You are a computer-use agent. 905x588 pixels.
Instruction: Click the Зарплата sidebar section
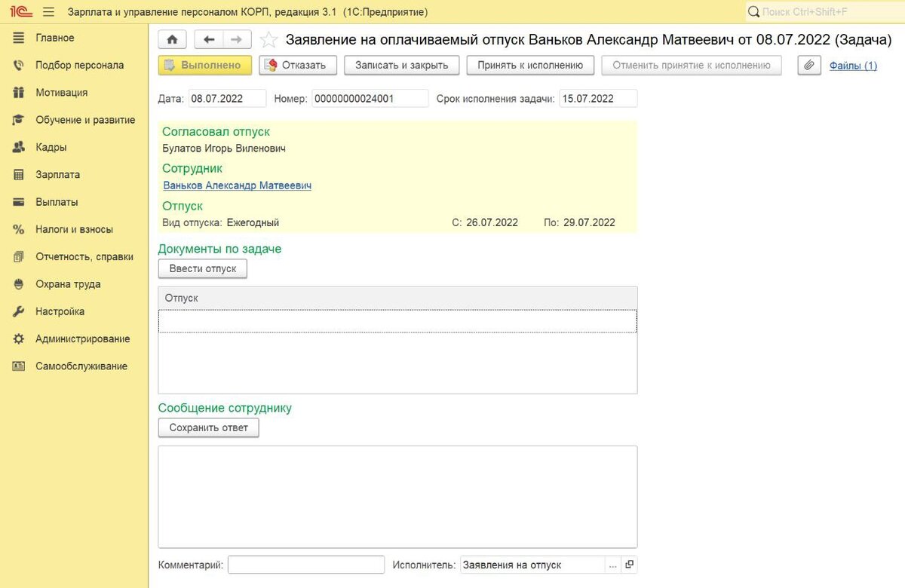pyautogui.click(x=57, y=174)
